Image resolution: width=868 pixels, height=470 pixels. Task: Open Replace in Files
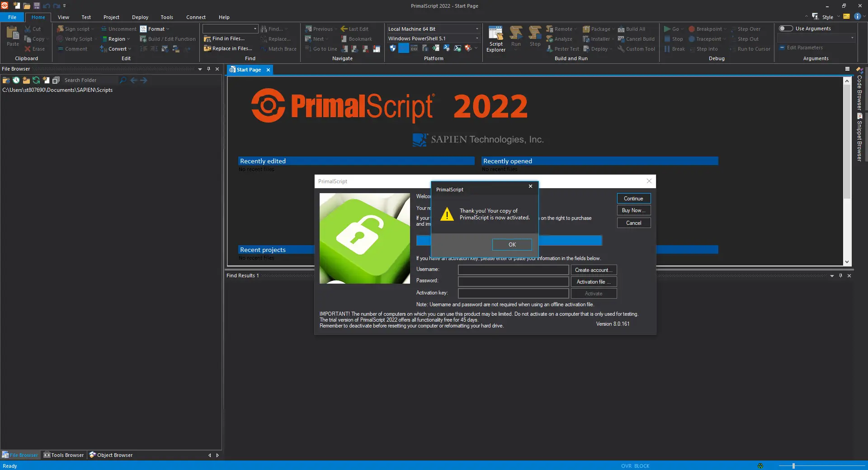point(228,49)
